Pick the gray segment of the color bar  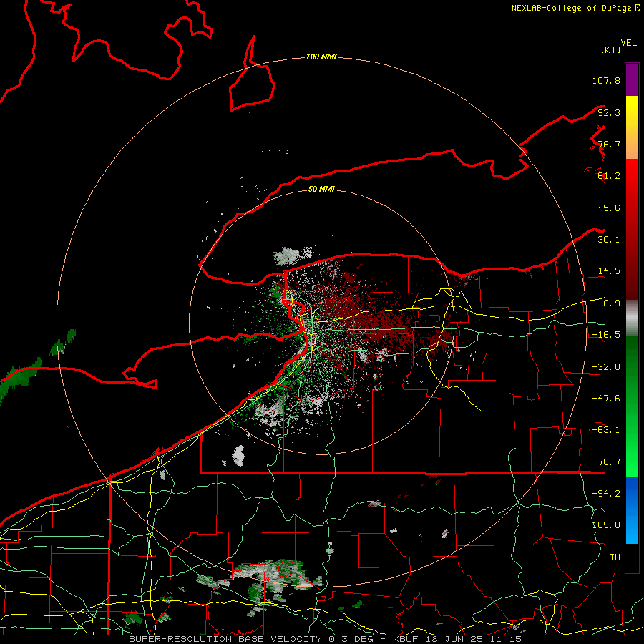[x=632, y=318]
